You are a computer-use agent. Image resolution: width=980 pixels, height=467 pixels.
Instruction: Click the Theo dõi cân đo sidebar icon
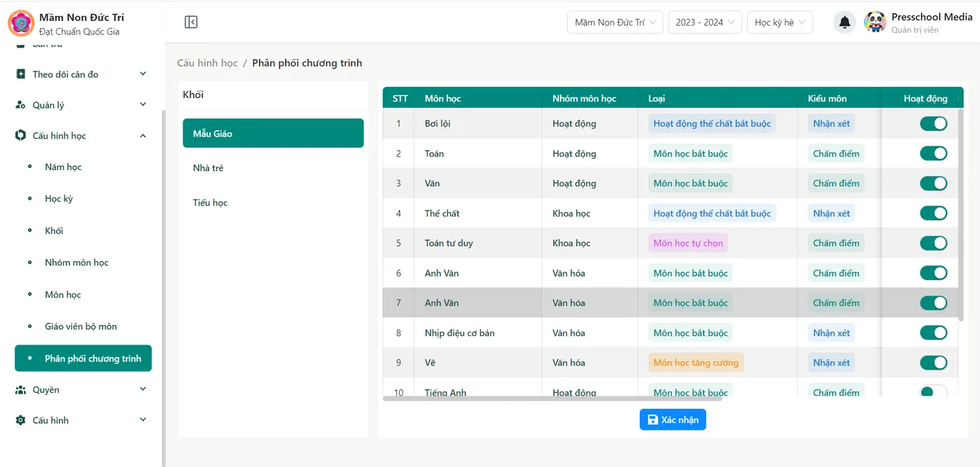[x=20, y=74]
